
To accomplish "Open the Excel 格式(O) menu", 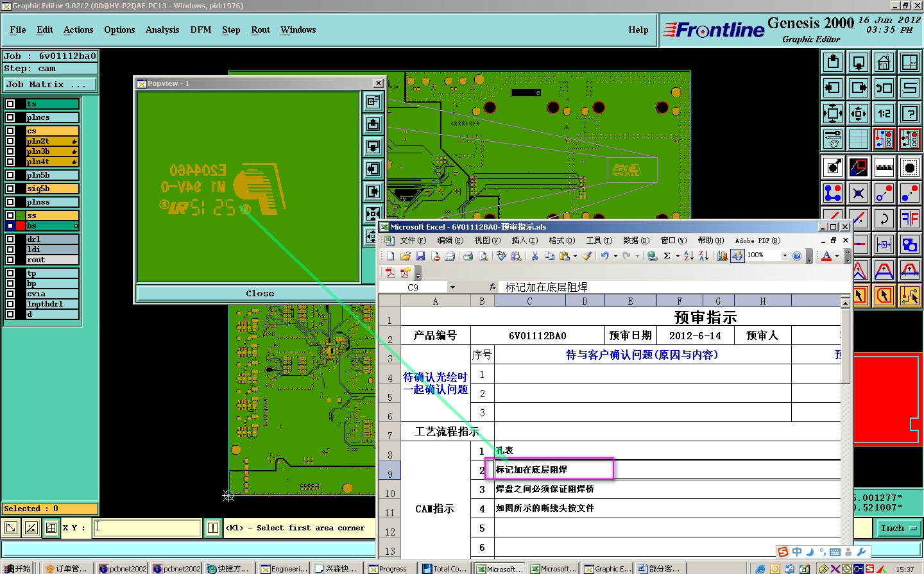I will click(x=561, y=241).
